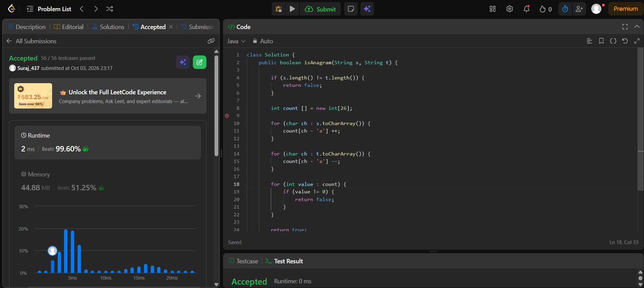Switch to the Description tab
The width and height of the screenshot is (644, 288).
coord(27,27)
